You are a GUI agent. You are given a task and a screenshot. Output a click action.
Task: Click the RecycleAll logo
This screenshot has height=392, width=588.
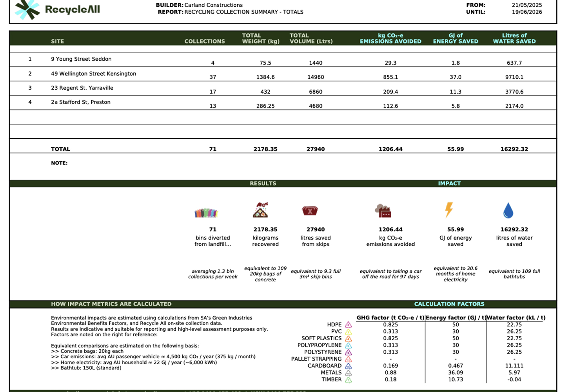(x=57, y=9)
